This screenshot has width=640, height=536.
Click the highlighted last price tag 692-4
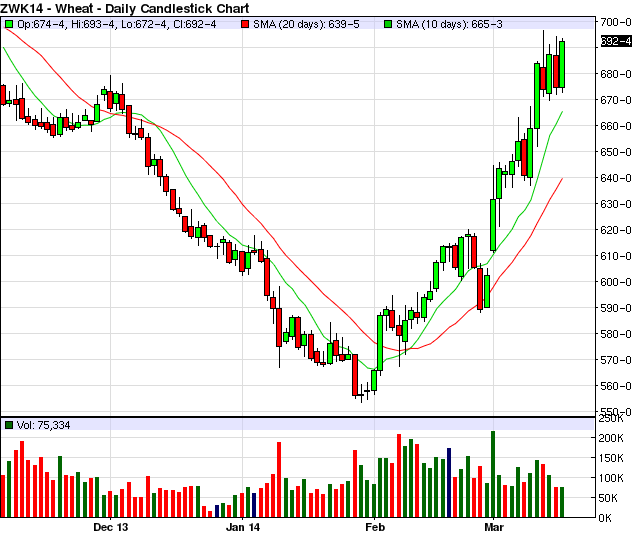pyautogui.click(x=616, y=41)
